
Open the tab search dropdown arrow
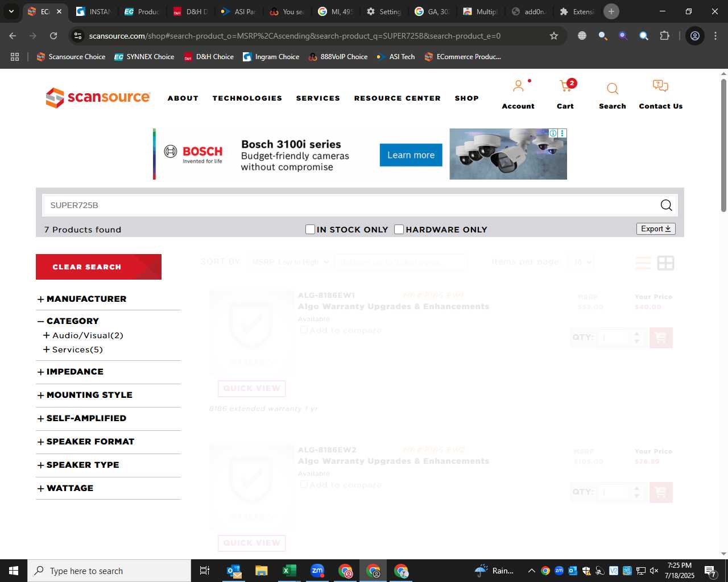pyautogui.click(x=11, y=11)
